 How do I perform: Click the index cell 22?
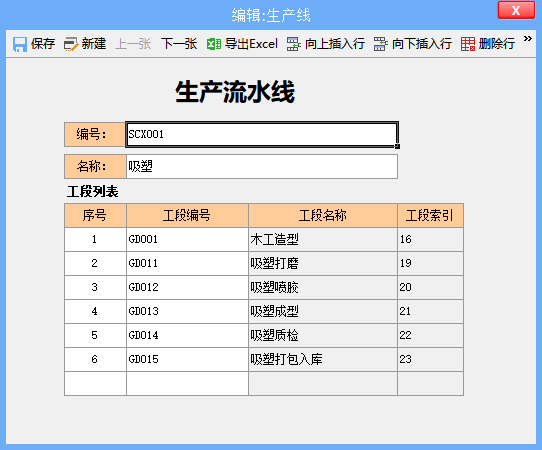[430, 335]
